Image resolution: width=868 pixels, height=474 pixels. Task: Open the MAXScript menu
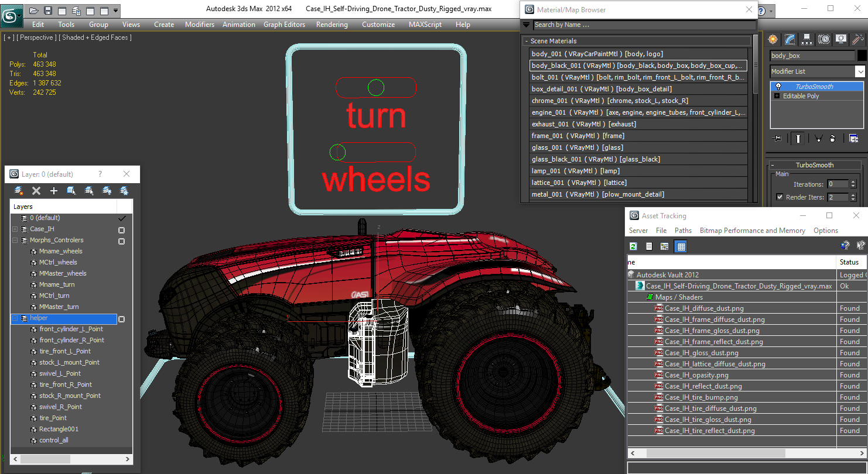pos(425,25)
